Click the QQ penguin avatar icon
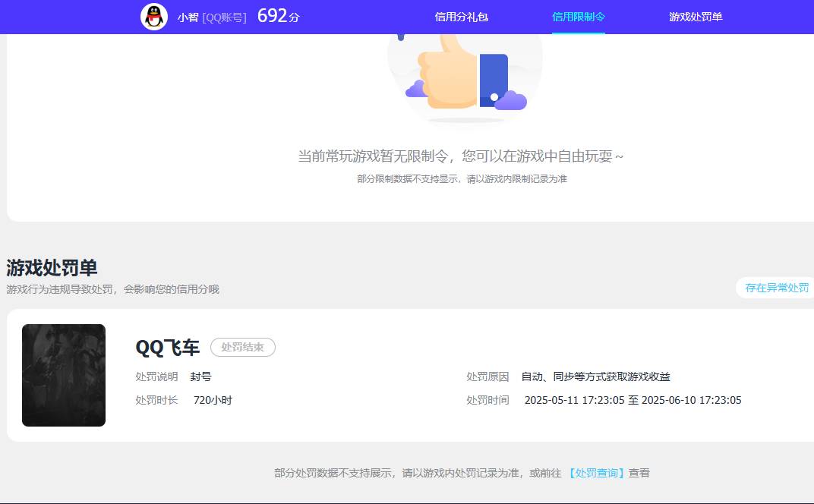This screenshot has width=814, height=504. tap(152, 17)
